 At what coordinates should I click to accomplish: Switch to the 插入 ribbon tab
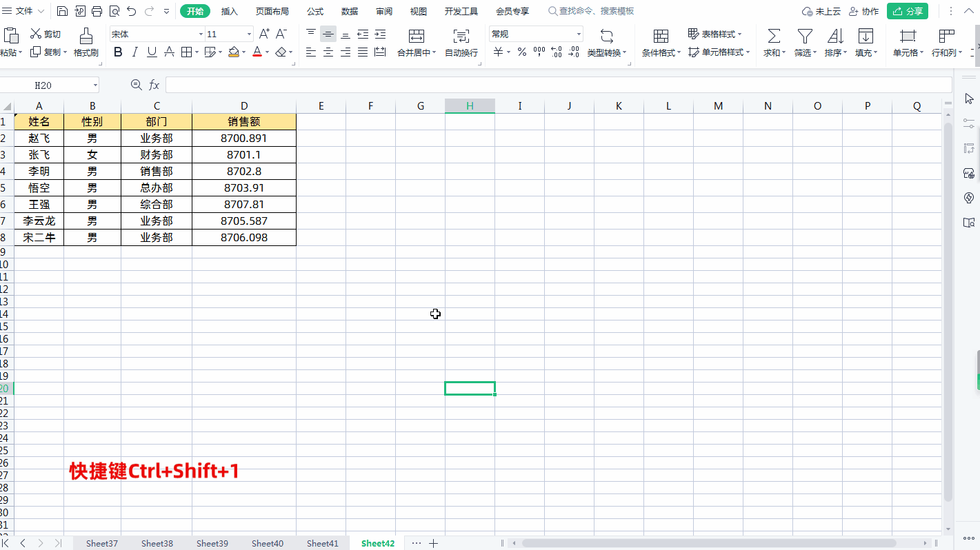pyautogui.click(x=230, y=11)
